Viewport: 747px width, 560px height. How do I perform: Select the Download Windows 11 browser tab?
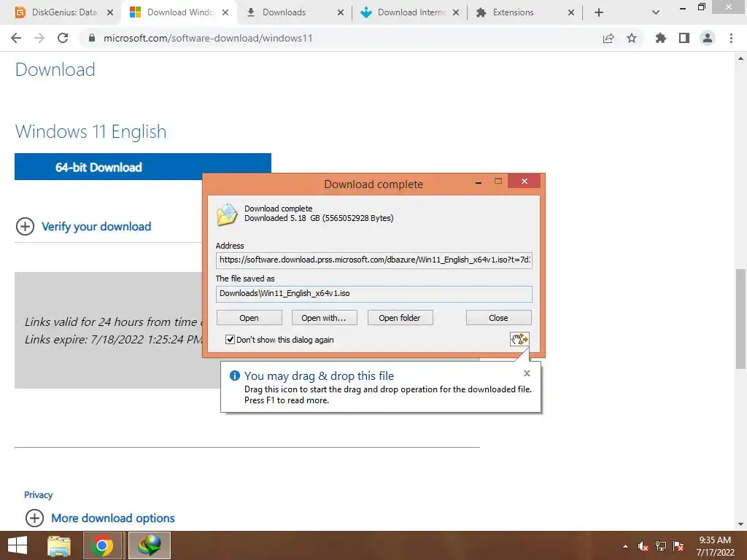[x=179, y=12]
